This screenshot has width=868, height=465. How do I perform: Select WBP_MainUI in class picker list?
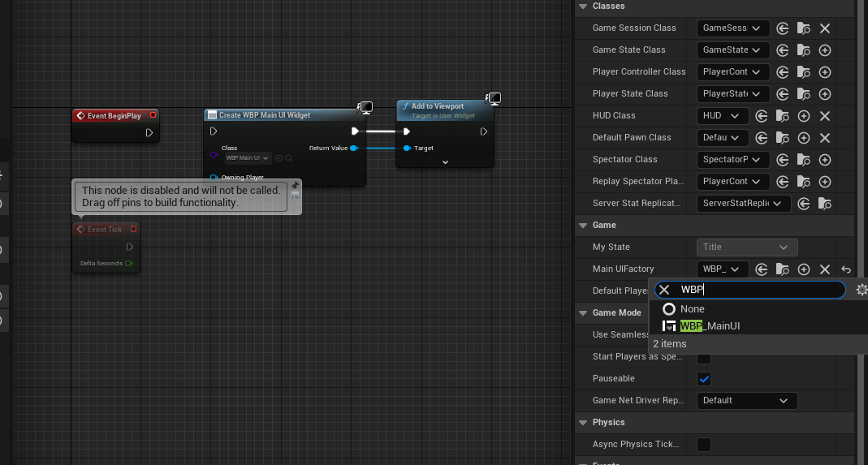pyautogui.click(x=758, y=326)
